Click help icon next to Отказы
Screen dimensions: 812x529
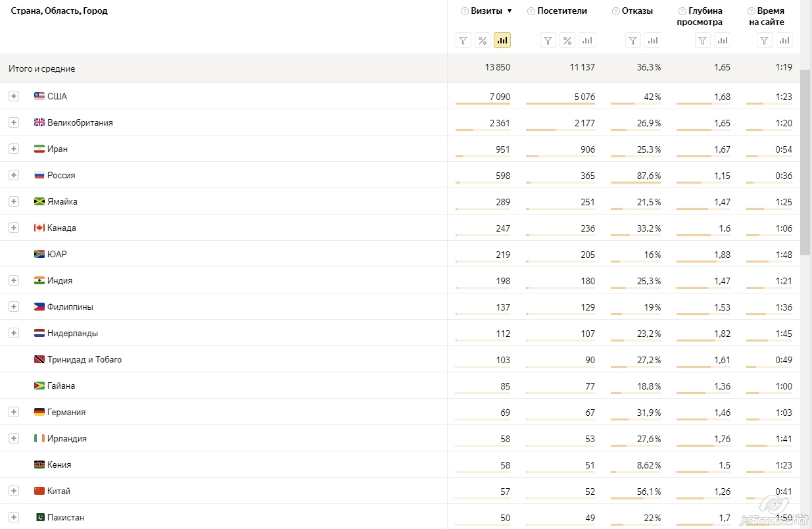[x=615, y=11]
